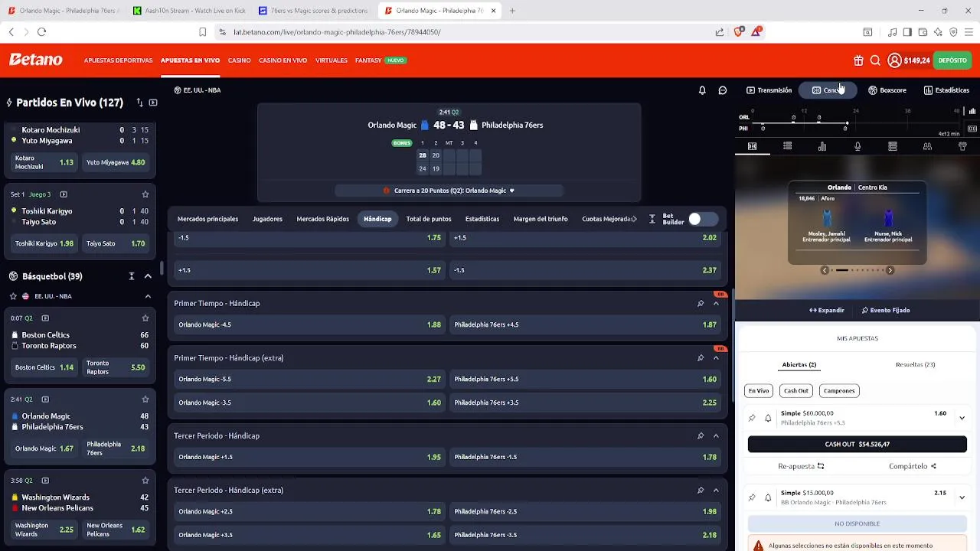The height and width of the screenshot is (551, 980).
Task: Select the head-to-head players icon tab
Action: pyautogui.click(x=927, y=146)
